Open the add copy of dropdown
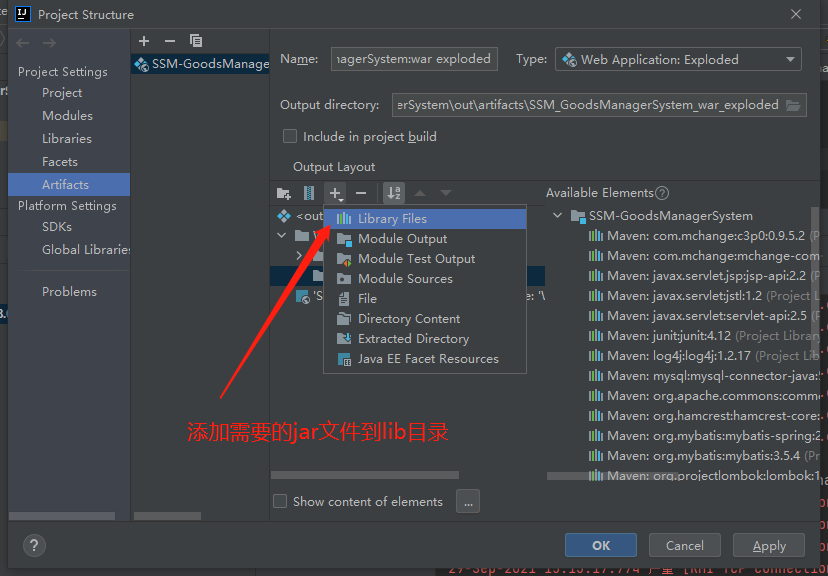 point(335,193)
